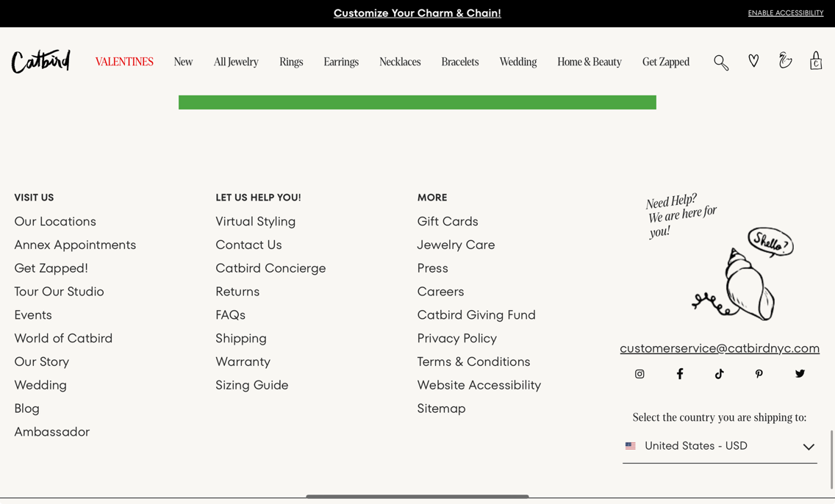Click Customize Your Charm & Chain banner
Screen dimensions: 835x504
417,13
